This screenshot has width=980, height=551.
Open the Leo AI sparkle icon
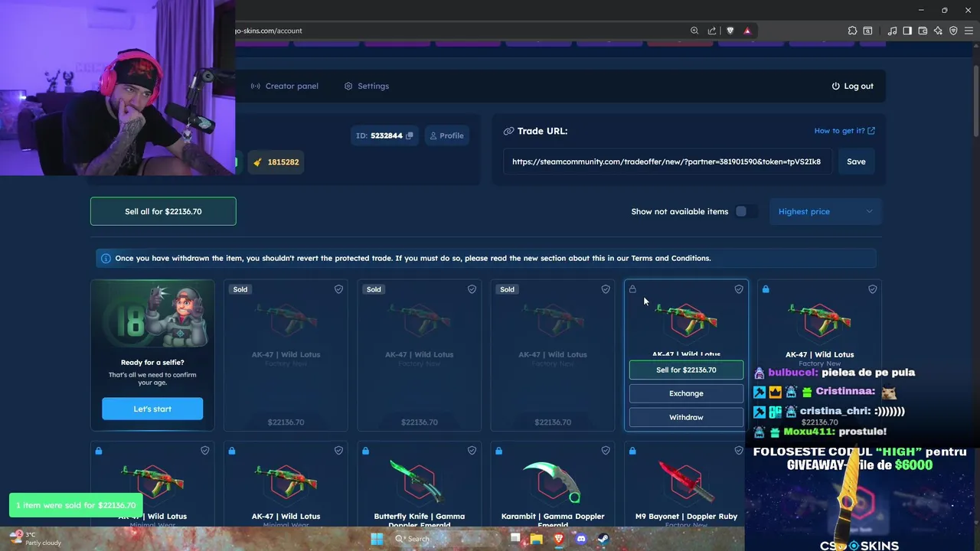click(938, 31)
